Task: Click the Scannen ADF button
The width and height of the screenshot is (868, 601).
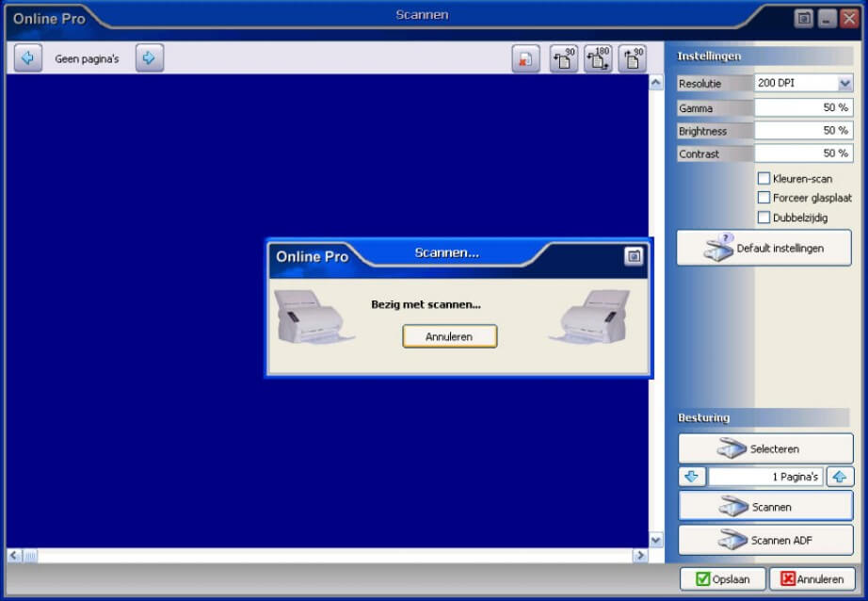Action: pos(765,540)
